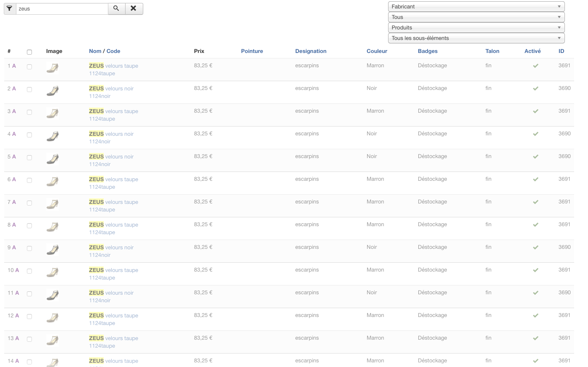Click the search field containing zeus
Screen dimensions: 588x367
click(x=62, y=9)
